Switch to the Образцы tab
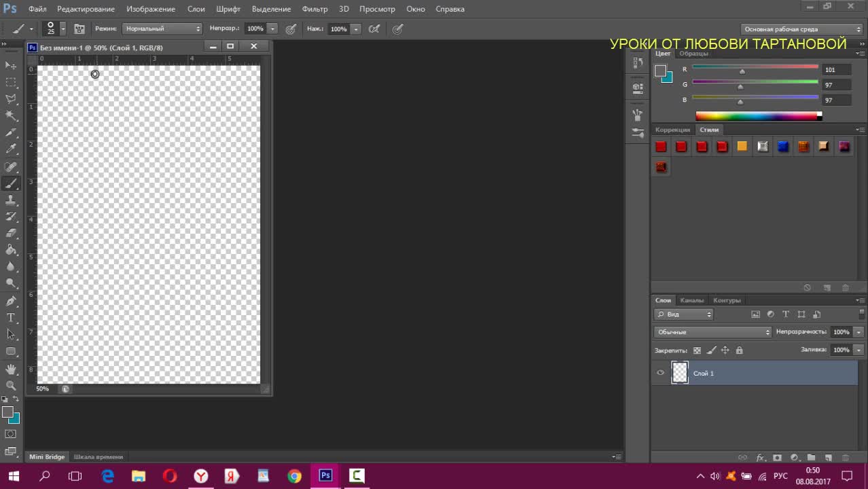868x489 pixels. click(694, 54)
